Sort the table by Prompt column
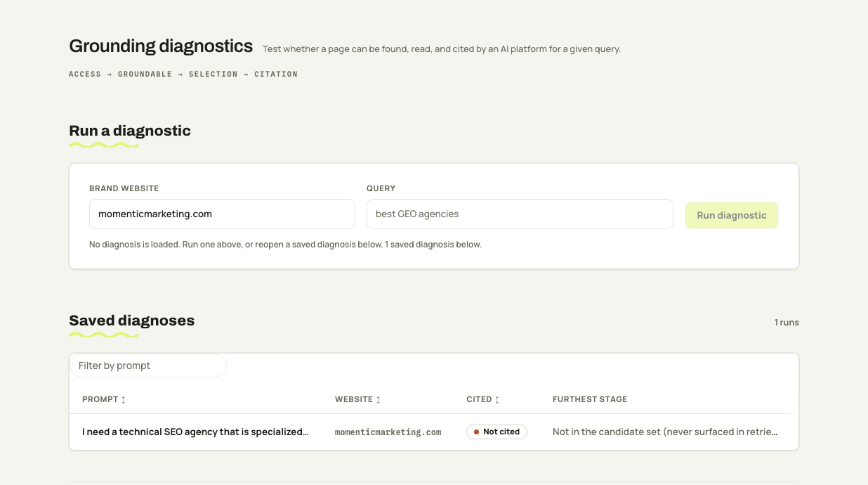The height and width of the screenshot is (485, 868). point(104,399)
